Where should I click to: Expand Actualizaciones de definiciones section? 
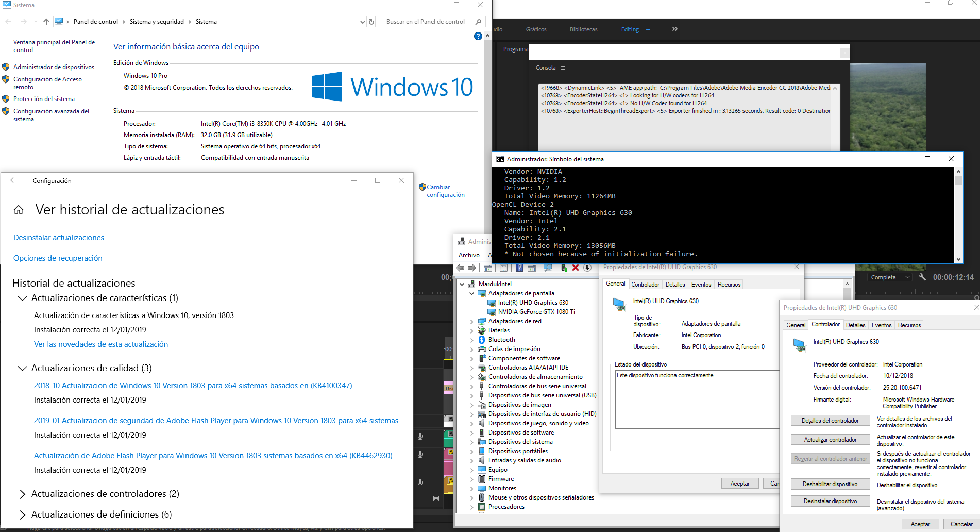click(22, 514)
